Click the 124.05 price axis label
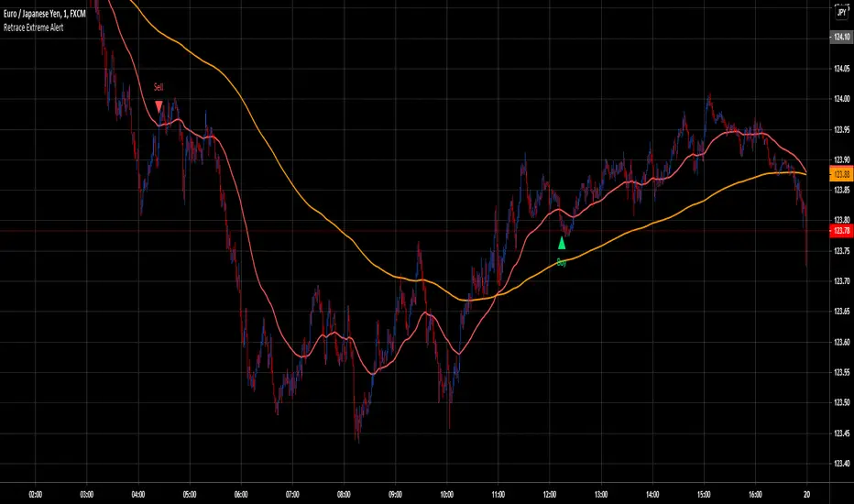 pyautogui.click(x=841, y=69)
